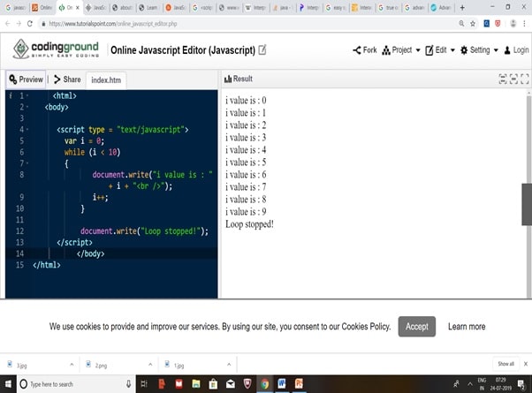532x393 pixels.
Task: Open a new browser tab
Action: point(462,7)
